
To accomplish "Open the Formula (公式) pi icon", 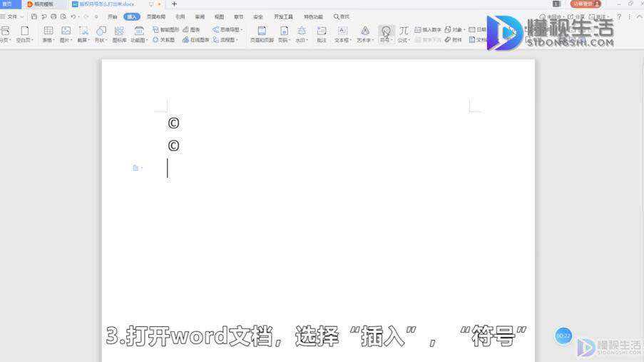I will coord(404,34).
